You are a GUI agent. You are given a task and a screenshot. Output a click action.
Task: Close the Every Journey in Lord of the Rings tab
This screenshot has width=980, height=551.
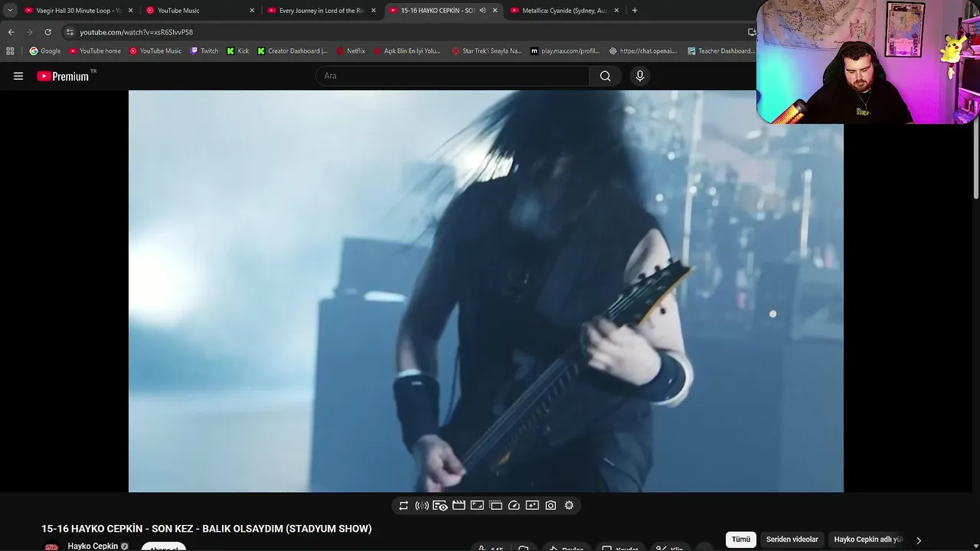[374, 11]
